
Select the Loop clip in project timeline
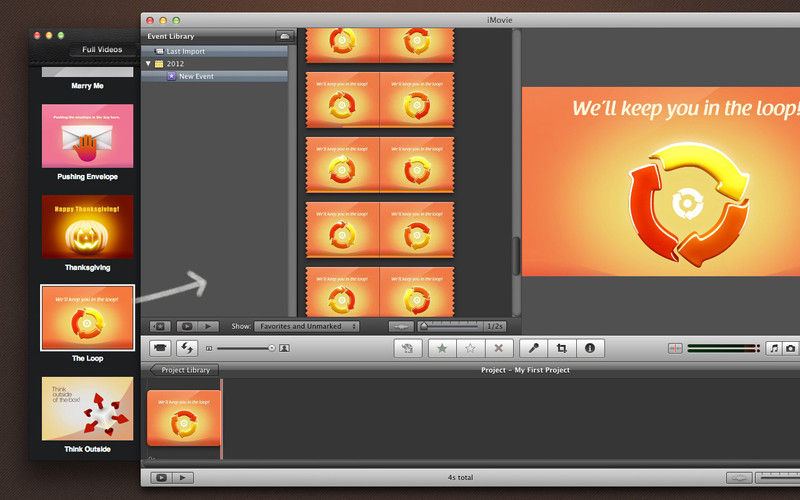pyautogui.click(x=184, y=418)
